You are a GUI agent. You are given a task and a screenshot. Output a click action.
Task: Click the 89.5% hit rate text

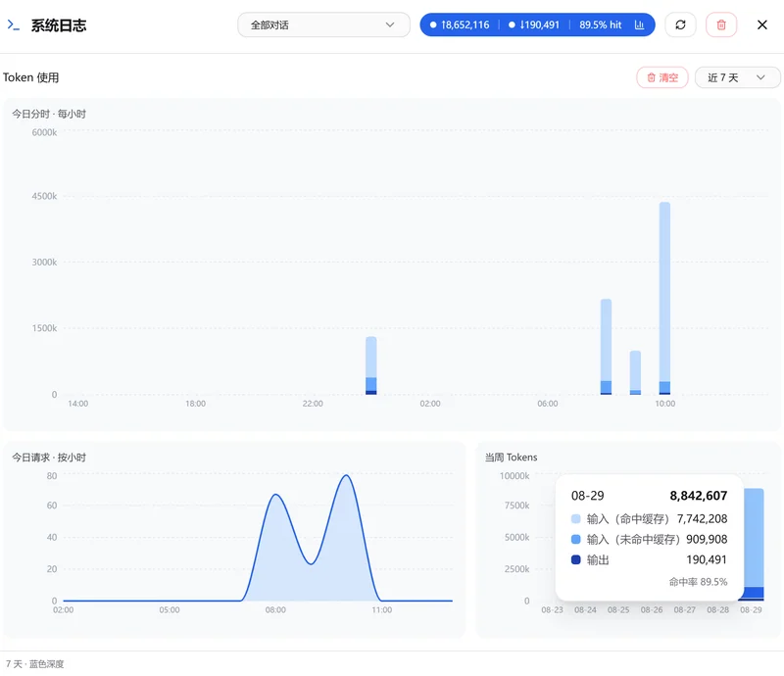click(x=601, y=25)
